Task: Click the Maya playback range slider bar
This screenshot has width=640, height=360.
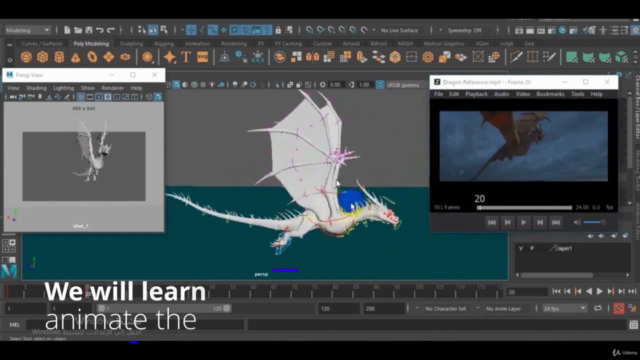Action: (x=164, y=309)
